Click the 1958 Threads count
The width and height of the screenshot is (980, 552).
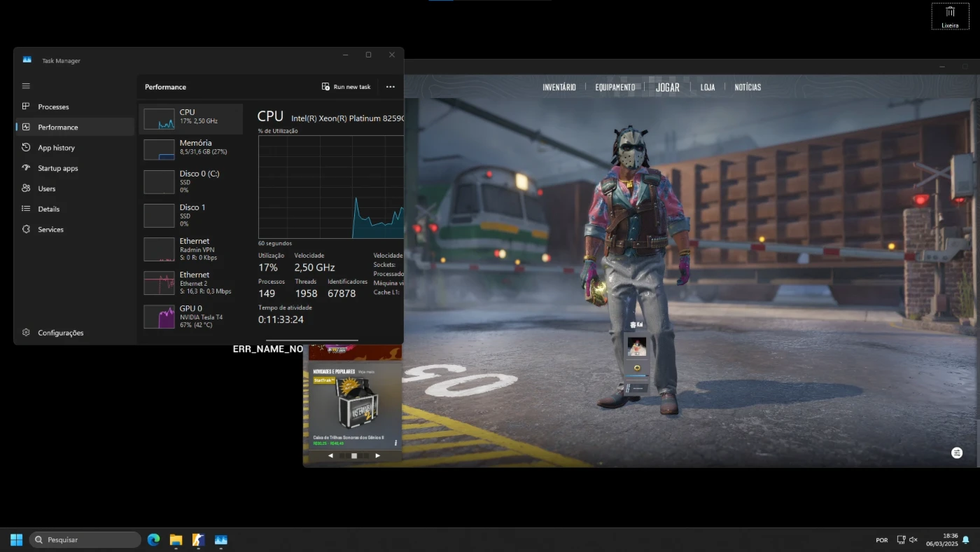306,294
